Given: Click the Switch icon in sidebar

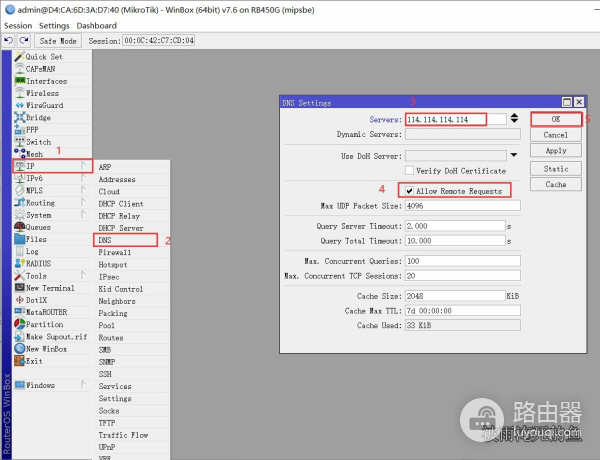Looking at the screenshot, I should [x=20, y=142].
